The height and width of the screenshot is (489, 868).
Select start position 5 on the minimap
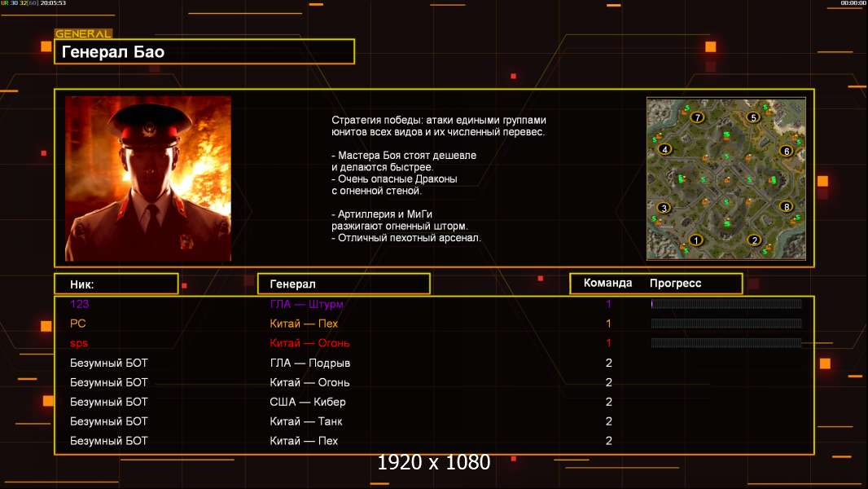tap(753, 117)
